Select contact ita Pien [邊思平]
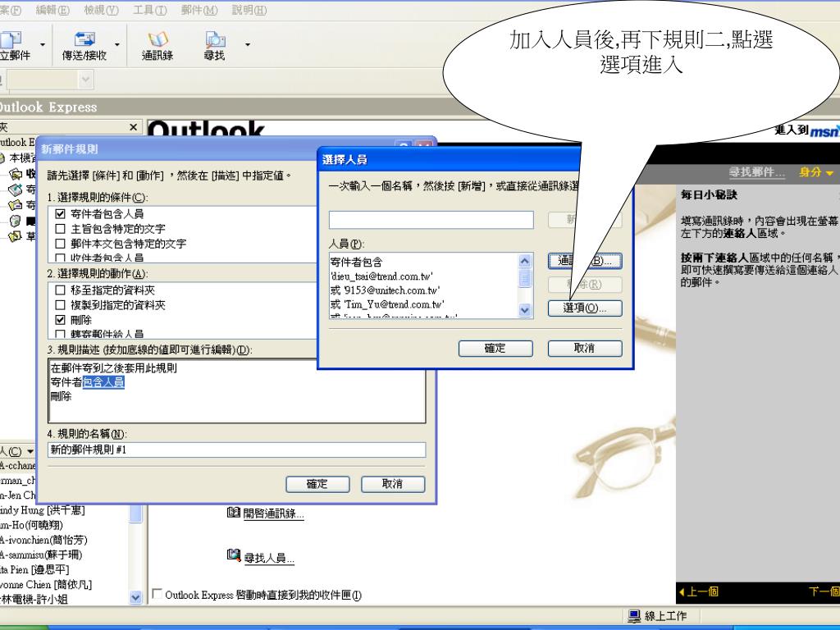This screenshot has height=630, width=840. [34, 569]
